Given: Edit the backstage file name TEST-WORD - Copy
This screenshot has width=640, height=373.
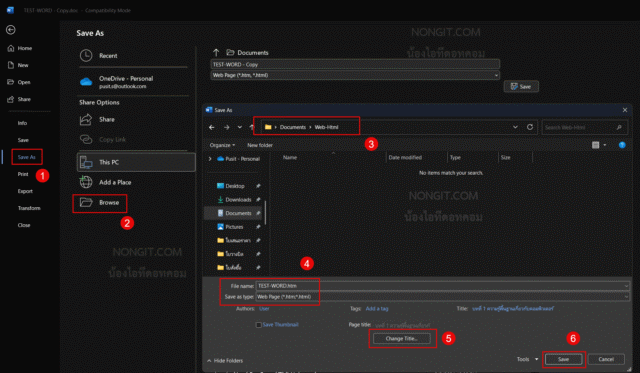Looking at the screenshot, I should (x=355, y=64).
